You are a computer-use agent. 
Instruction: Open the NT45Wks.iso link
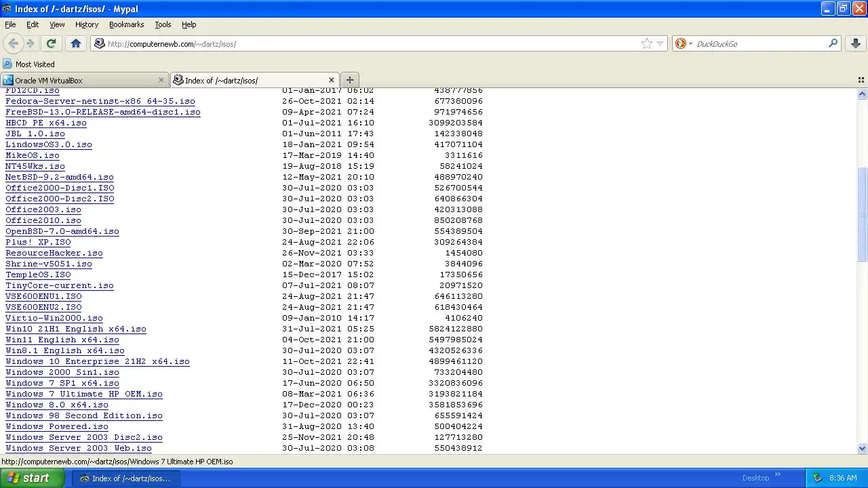(x=35, y=166)
